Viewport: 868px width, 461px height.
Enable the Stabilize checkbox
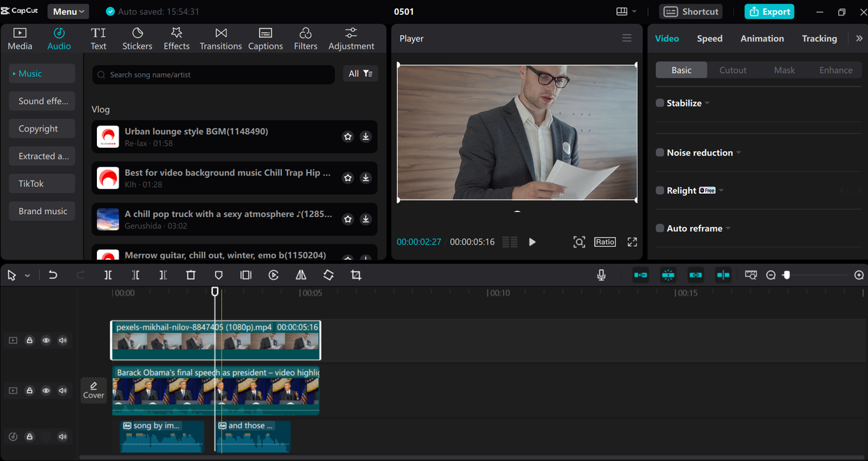[660, 103]
